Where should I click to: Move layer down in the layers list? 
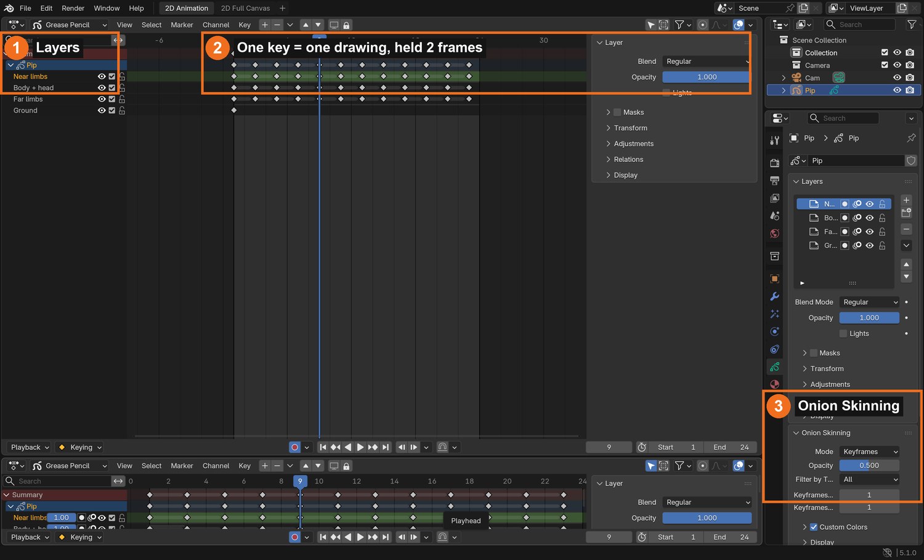coord(906,277)
